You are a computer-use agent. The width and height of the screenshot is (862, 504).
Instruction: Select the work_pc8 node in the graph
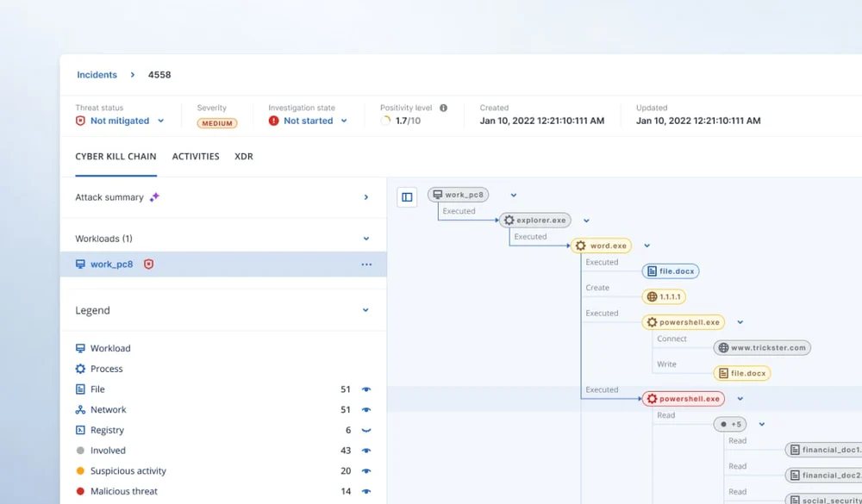click(458, 195)
